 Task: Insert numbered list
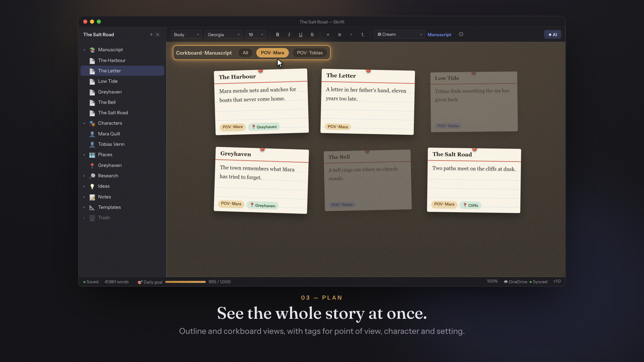[363, 35]
